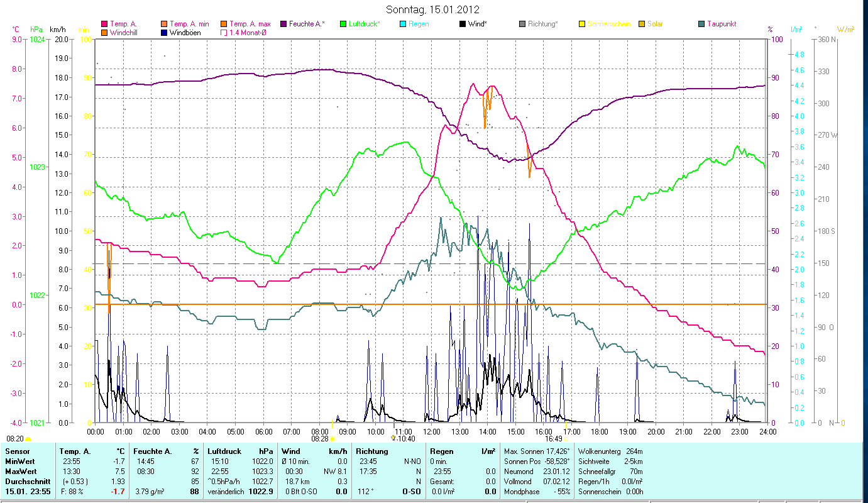Click the Temp. A. pink legend square
This screenshot has width=868, height=503.
tap(104, 24)
